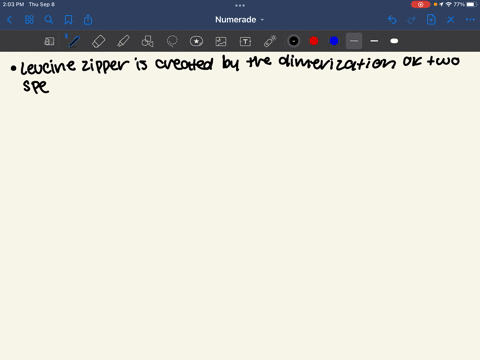480x360 pixels.
Task: Select the Text box tool
Action: (245, 41)
